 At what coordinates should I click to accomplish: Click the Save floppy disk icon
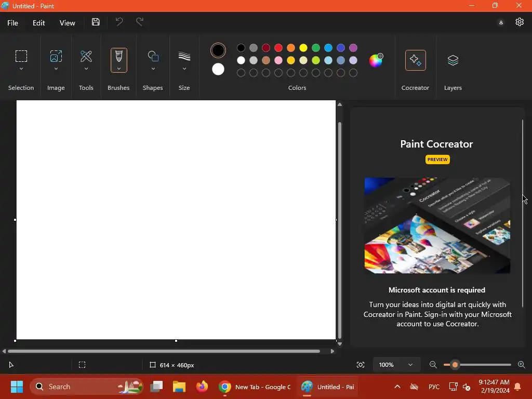(96, 22)
